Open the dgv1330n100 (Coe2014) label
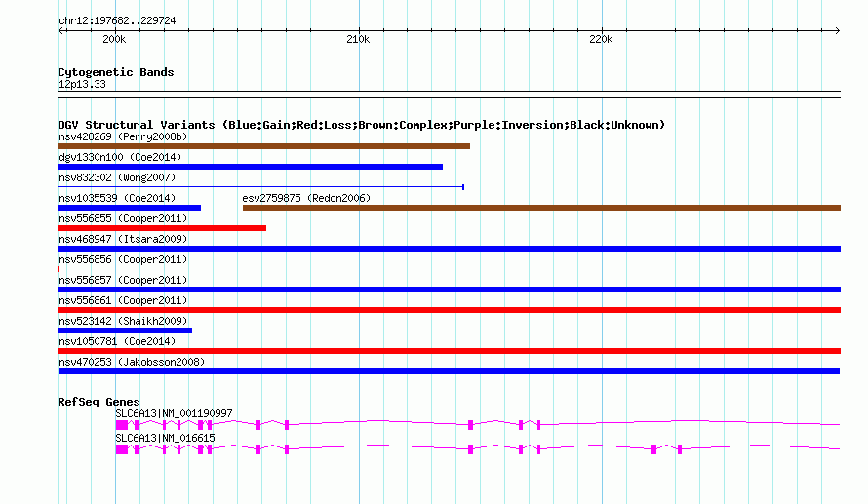This screenshot has width=868, height=504. pyautogui.click(x=120, y=157)
